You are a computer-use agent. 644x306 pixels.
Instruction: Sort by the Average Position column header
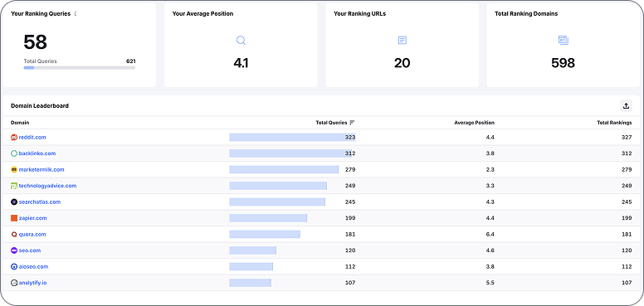click(x=475, y=123)
